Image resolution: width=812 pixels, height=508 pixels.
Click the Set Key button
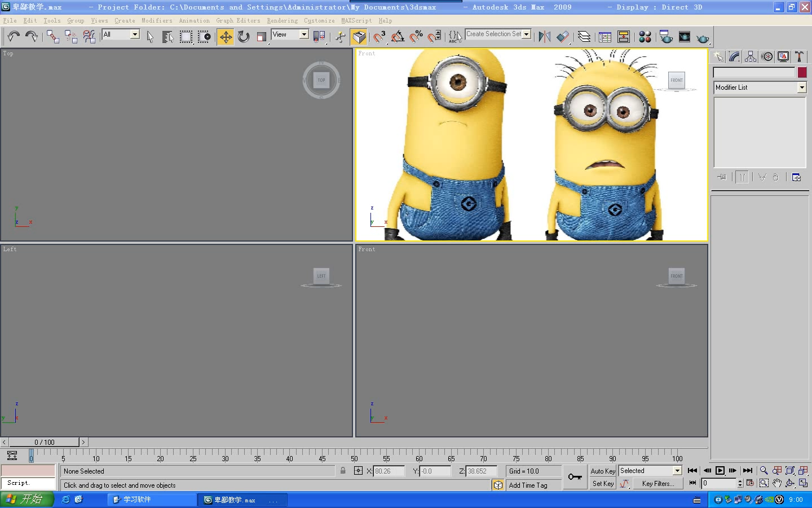pyautogui.click(x=603, y=484)
